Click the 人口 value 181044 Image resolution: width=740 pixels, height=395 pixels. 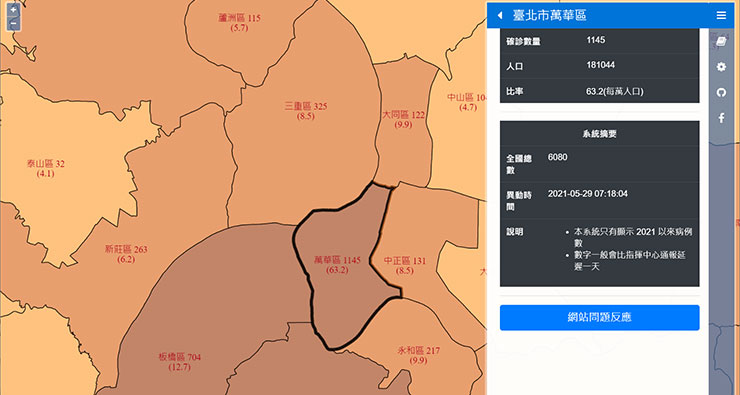[x=600, y=65]
